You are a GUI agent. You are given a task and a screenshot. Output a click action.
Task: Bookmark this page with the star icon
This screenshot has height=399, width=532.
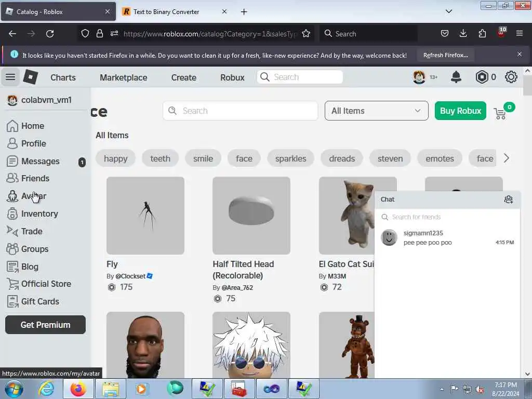pos(306,34)
